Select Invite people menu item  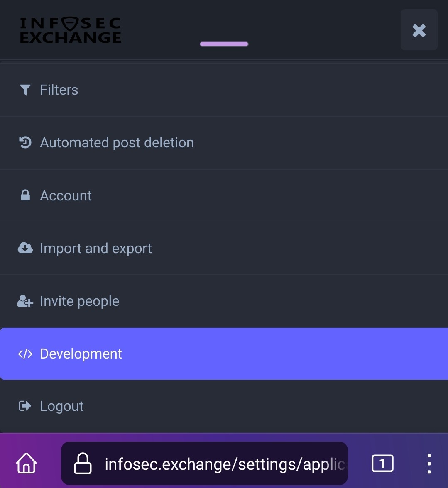(79, 301)
